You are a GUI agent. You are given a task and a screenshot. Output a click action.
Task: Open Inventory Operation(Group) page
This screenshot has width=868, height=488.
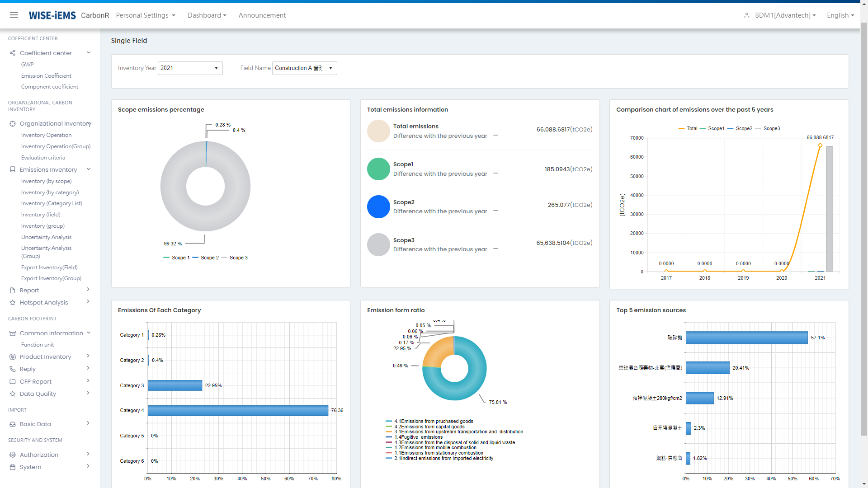pyautogui.click(x=56, y=146)
